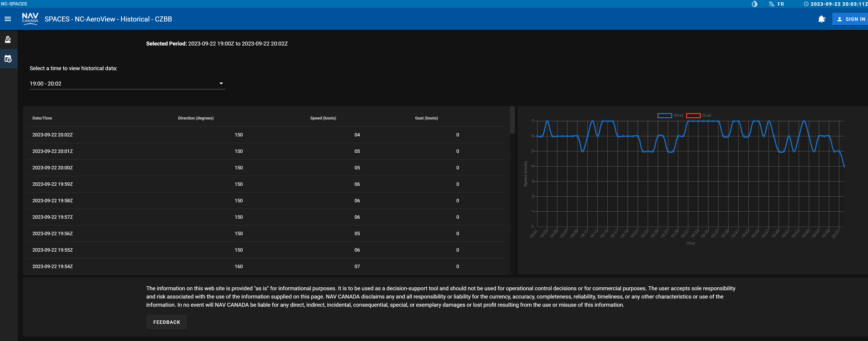Click the Speed (knots) column header
868x341 pixels.
click(323, 118)
